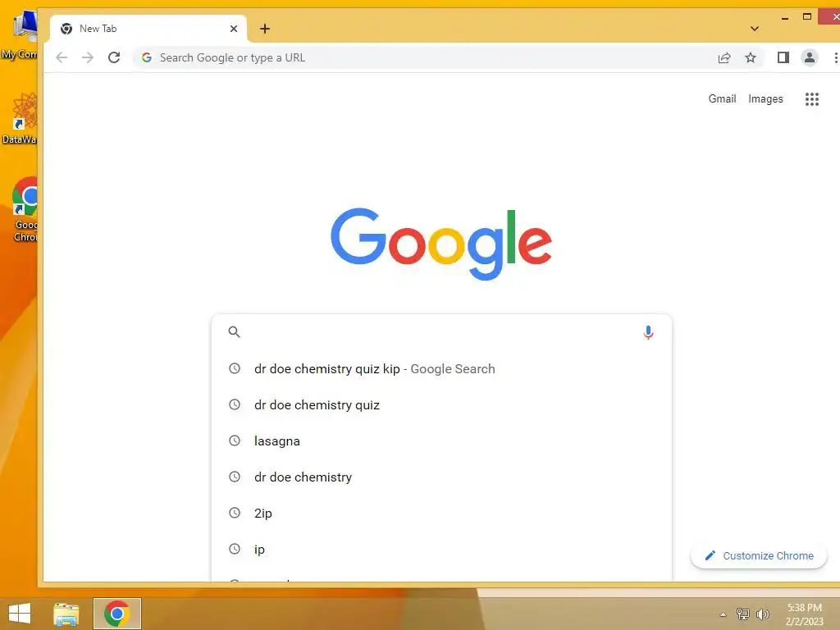
Task: Click the Chrome taskbar icon
Action: (x=117, y=614)
